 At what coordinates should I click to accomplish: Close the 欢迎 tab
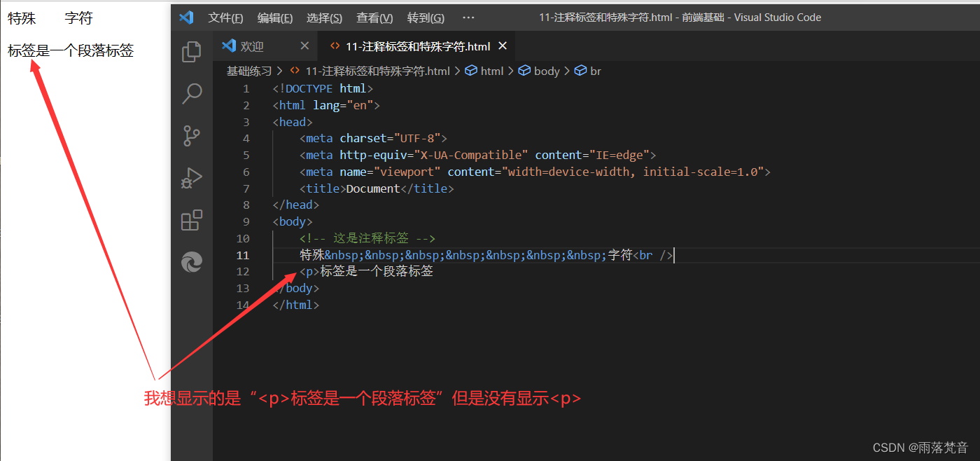click(x=304, y=46)
